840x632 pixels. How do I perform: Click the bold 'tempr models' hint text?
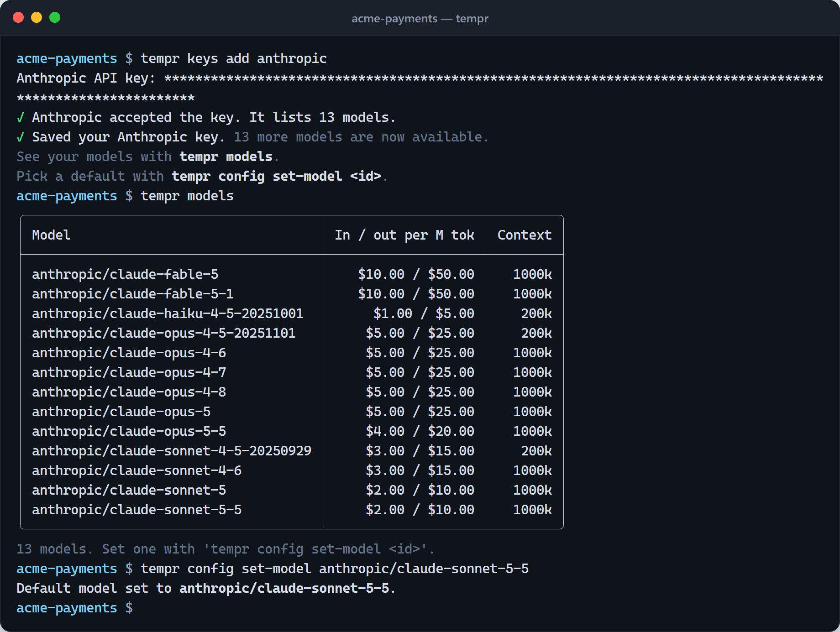[x=226, y=157]
